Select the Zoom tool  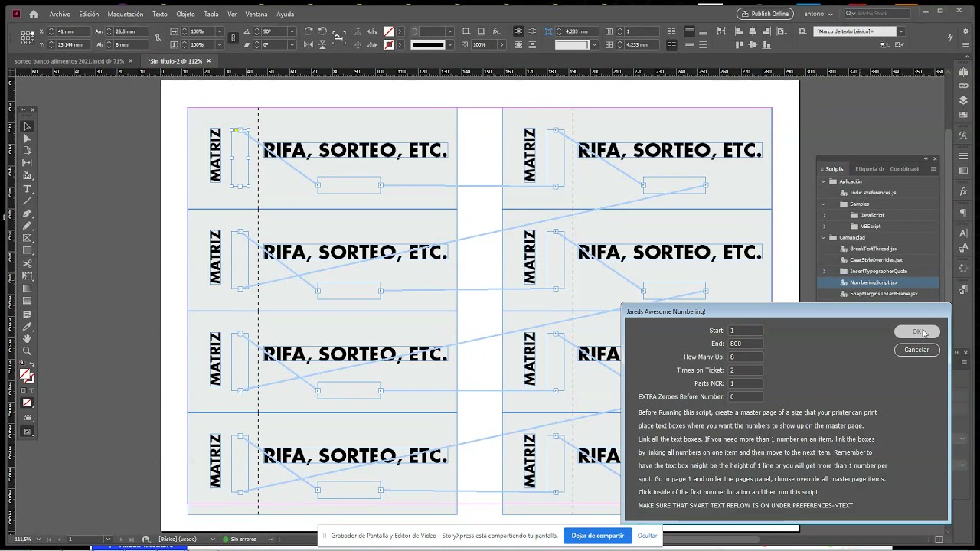(27, 351)
